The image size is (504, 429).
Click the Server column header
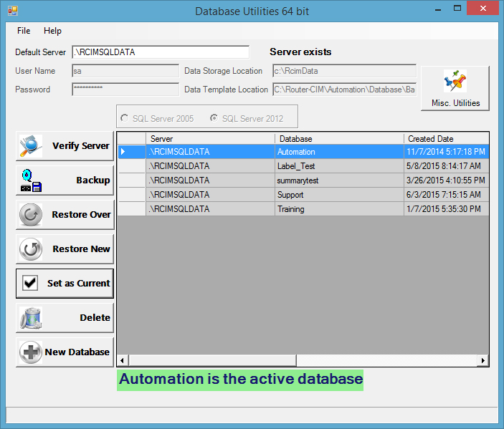(210, 139)
